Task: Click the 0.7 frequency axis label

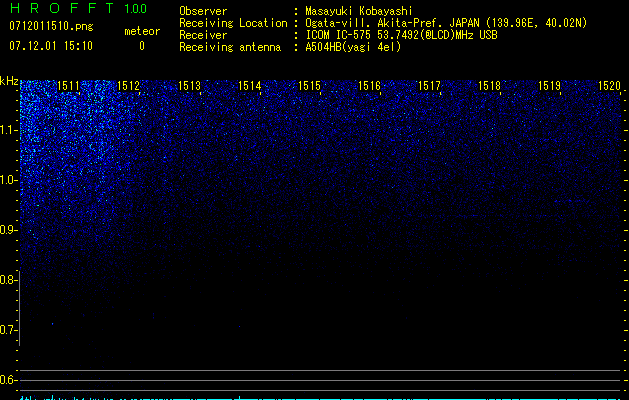Action: (7, 330)
